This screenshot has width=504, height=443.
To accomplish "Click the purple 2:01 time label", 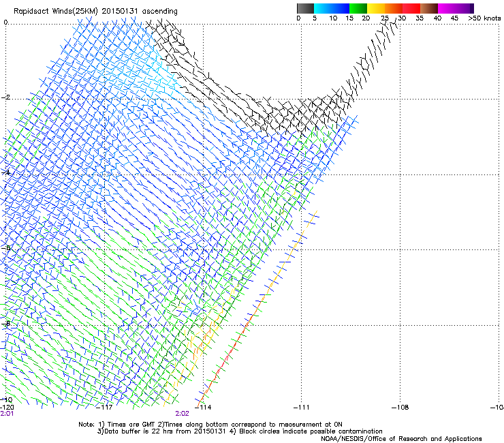I will pyautogui.click(x=7, y=414).
